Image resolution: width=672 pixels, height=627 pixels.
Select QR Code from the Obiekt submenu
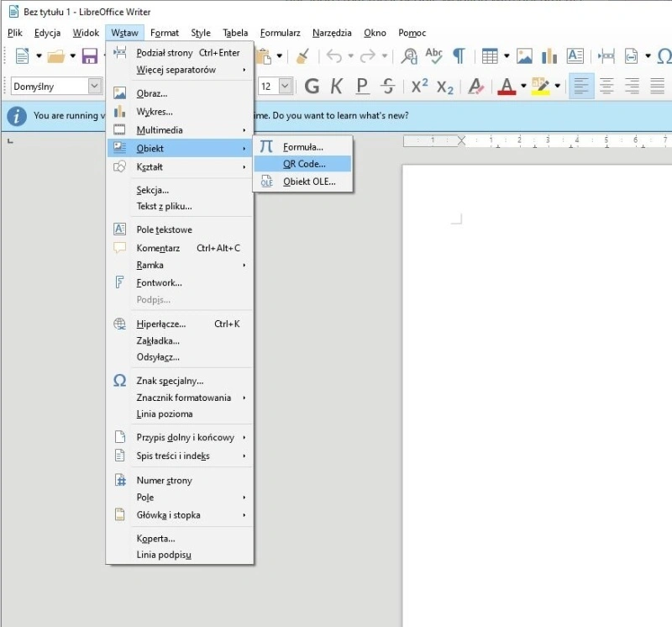(304, 164)
